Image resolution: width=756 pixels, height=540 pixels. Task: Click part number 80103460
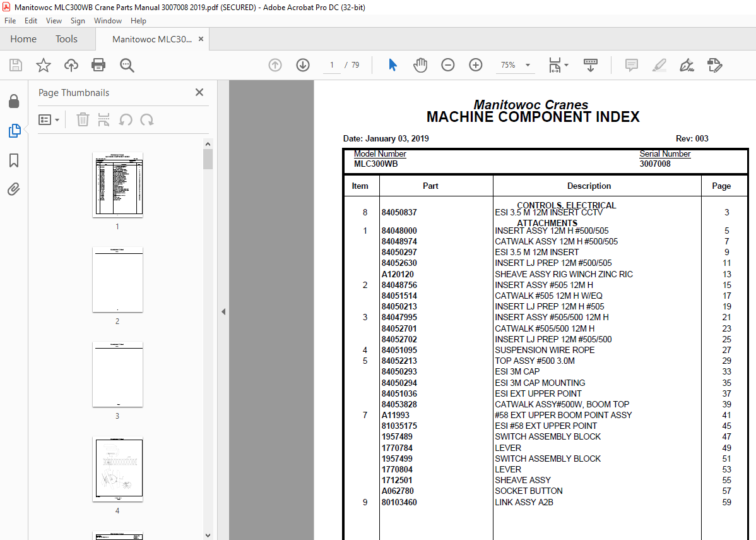399,502
